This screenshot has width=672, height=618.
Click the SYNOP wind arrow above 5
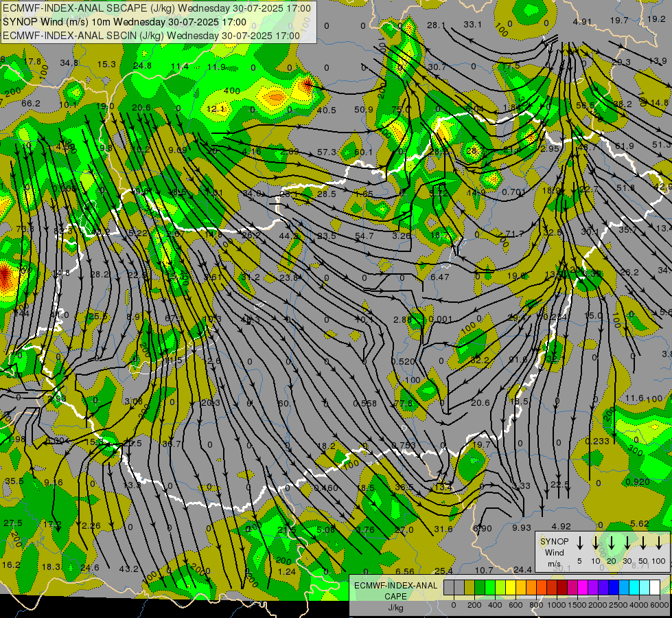point(580,543)
